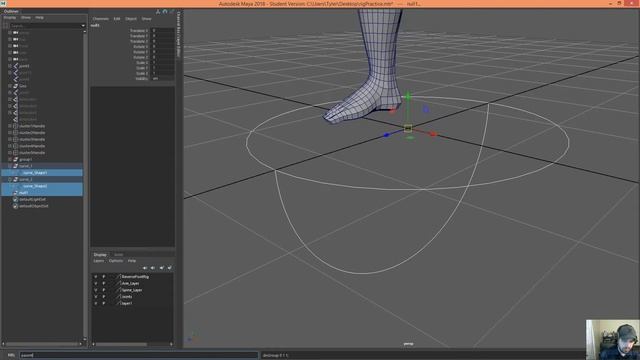Click the Channel Box / Layer Editor side tab

[x=178, y=34]
